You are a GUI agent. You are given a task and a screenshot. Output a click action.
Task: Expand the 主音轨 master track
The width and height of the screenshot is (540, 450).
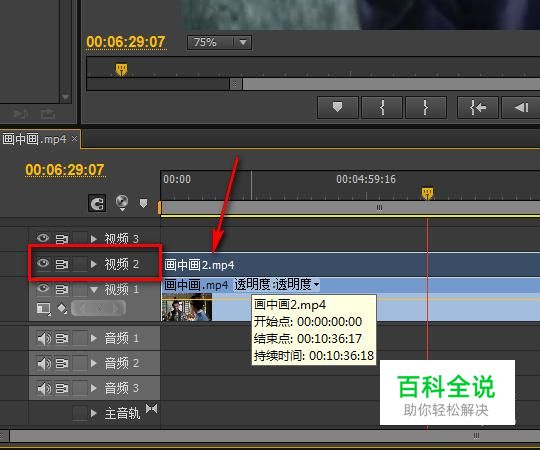94,413
